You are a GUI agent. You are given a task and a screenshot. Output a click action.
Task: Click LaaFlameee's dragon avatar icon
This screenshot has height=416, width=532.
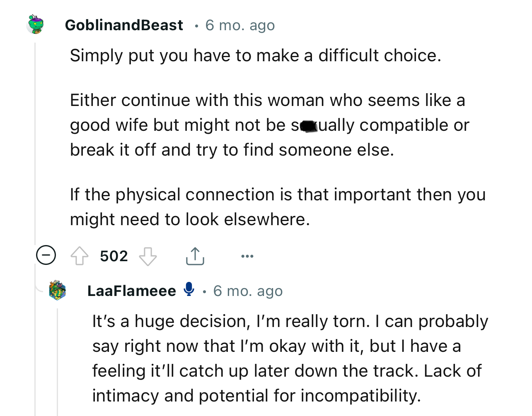pos(57,290)
